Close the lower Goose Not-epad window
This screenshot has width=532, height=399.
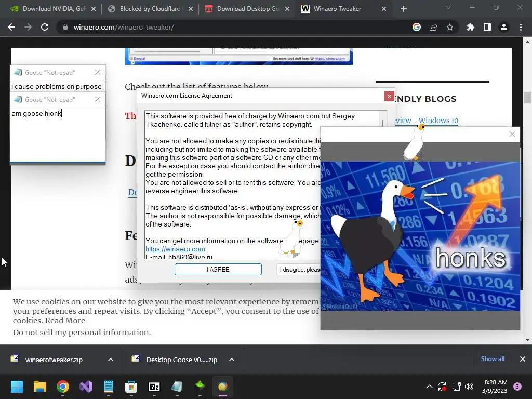[98, 99]
